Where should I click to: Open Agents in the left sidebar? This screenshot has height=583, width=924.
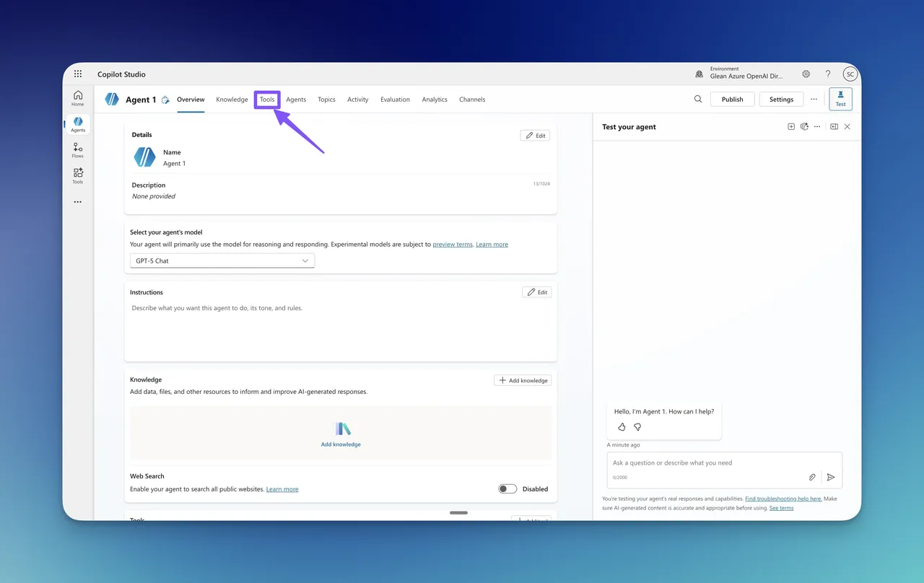pos(78,124)
